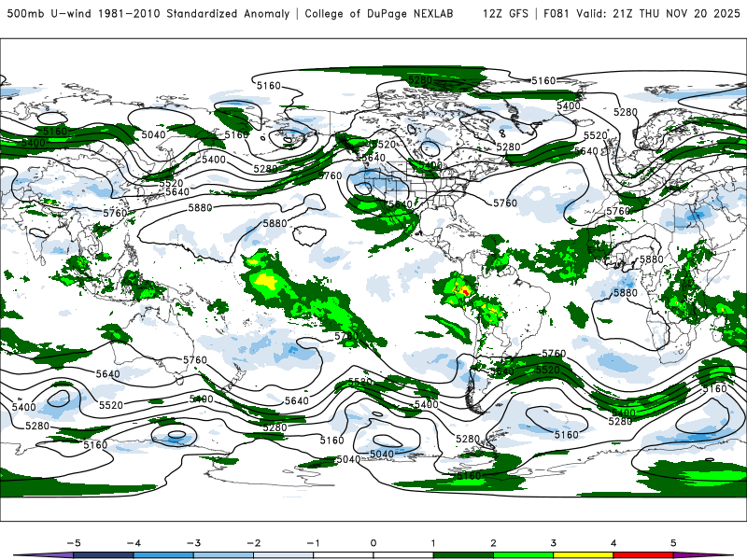Click the '3' colorbar label
Image resolution: width=747 pixels, height=560 pixels.
pos(553,543)
